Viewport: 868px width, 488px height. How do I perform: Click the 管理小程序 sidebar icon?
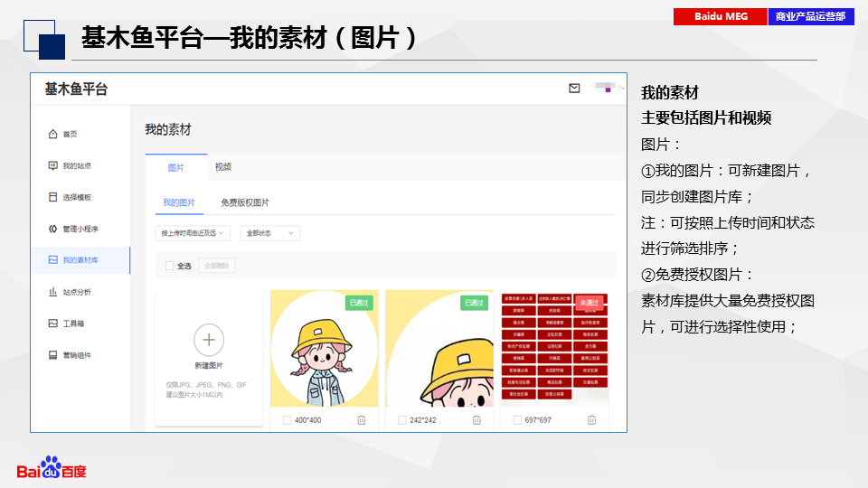coord(52,229)
